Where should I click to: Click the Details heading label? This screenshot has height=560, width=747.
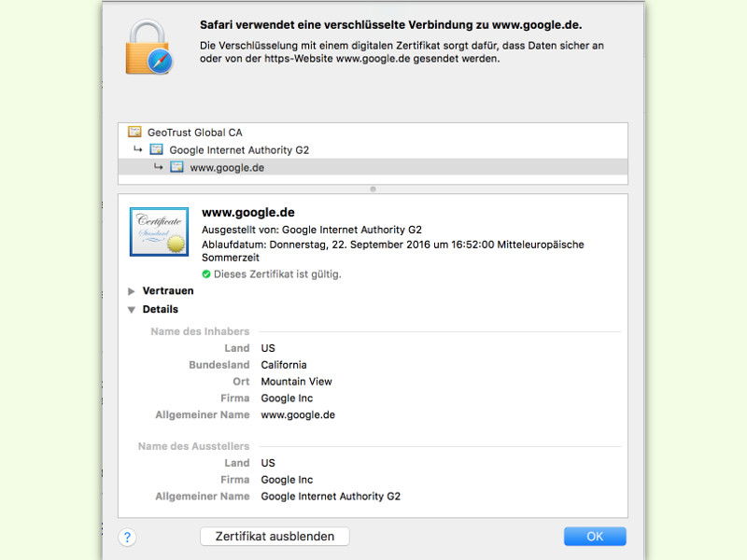pyautogui.click(x=161, y=310)
